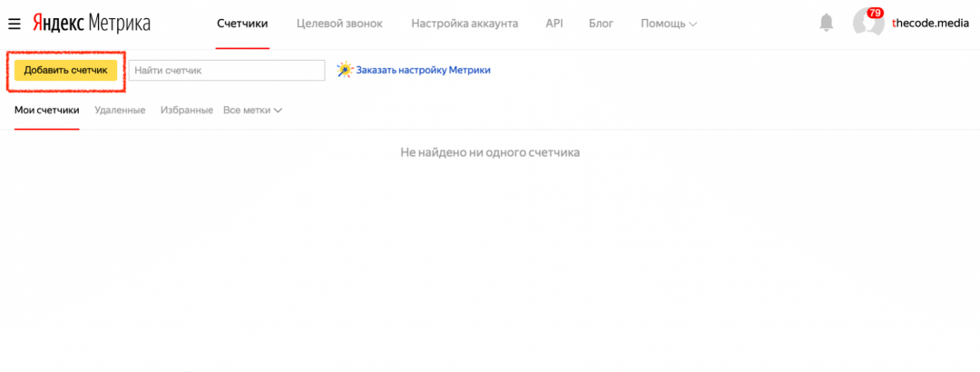This screenshot has width=980, height=372.
Task: Go to Настройка аккаунта
Action: (465, 23)
